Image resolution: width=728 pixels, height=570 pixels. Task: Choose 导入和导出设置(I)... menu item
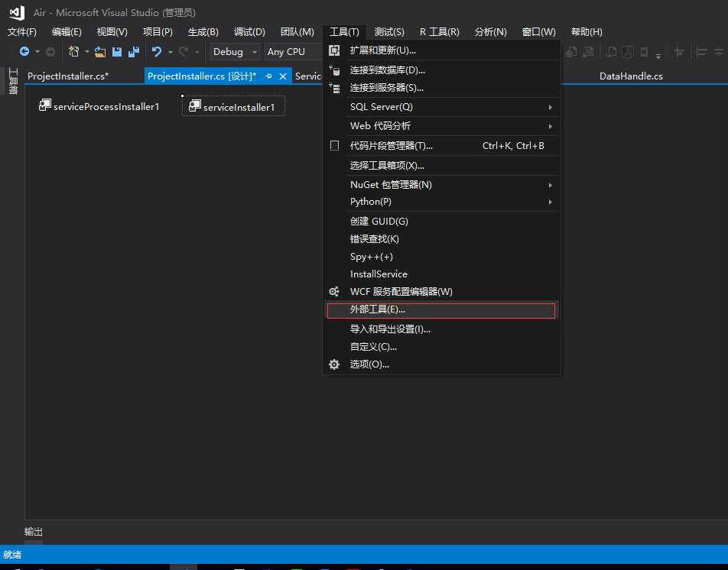tap(441, 329)
